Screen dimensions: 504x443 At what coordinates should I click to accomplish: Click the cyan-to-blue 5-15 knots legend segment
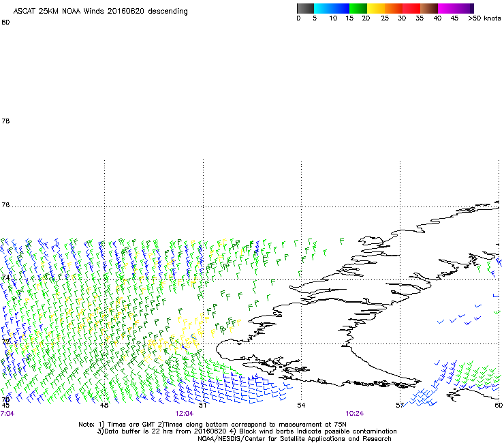[x=332, y=8]
